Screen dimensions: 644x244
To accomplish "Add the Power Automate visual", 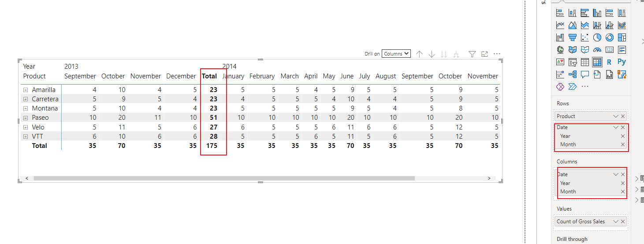I will tap(573, 87).
